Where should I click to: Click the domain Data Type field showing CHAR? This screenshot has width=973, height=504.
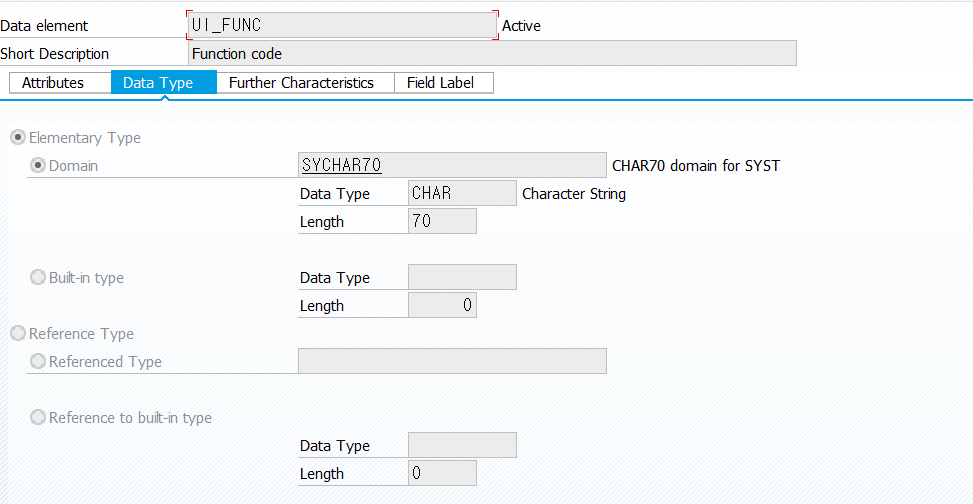462,194
